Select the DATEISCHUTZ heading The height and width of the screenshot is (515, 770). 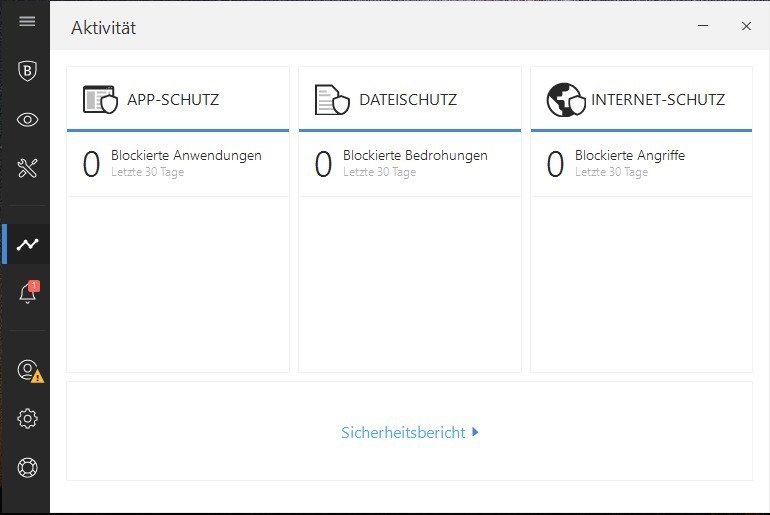click(x=408, y=100)
